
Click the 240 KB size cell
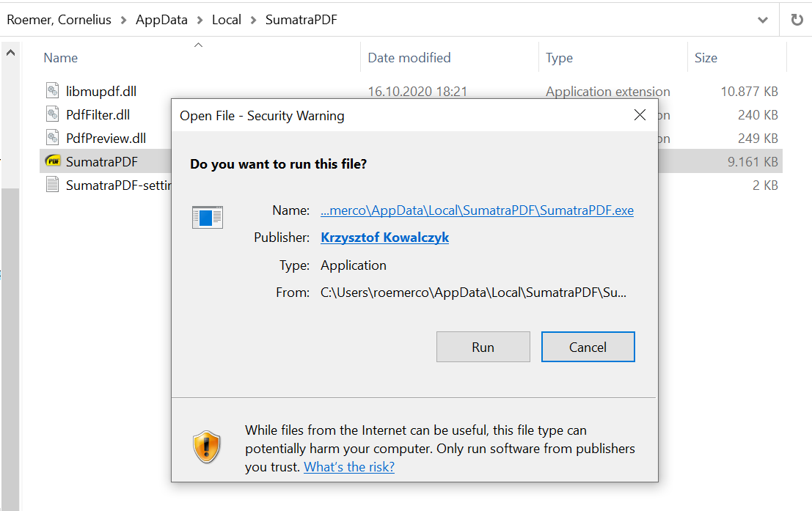(758, 114)
